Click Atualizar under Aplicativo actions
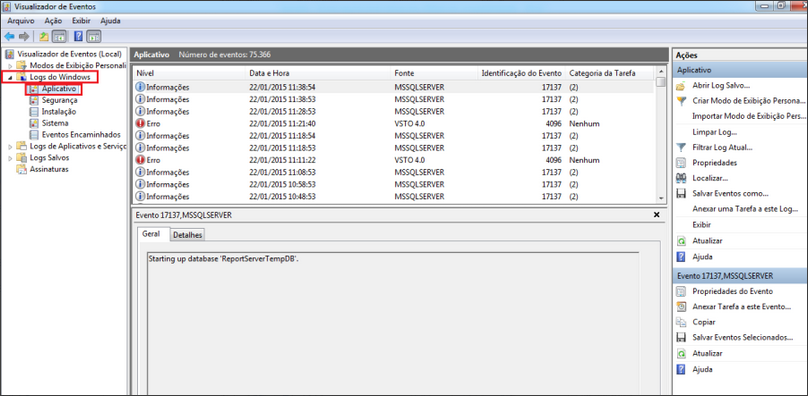808x396 pixels. click(x=707, y=241)
